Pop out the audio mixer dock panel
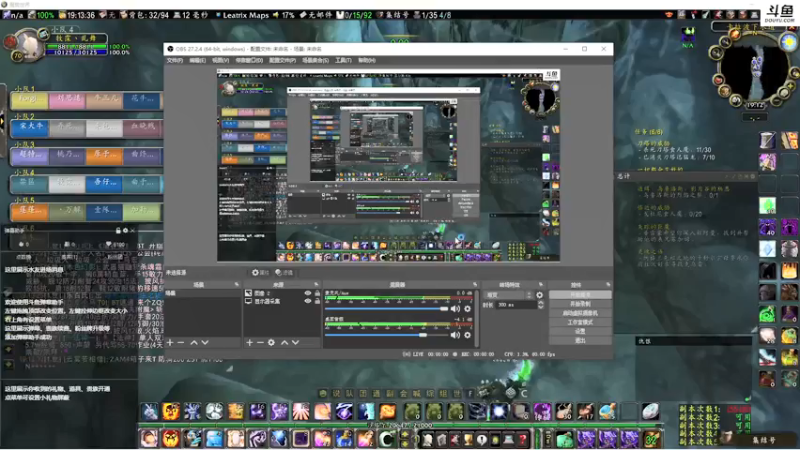 click(x=474, y=285)
